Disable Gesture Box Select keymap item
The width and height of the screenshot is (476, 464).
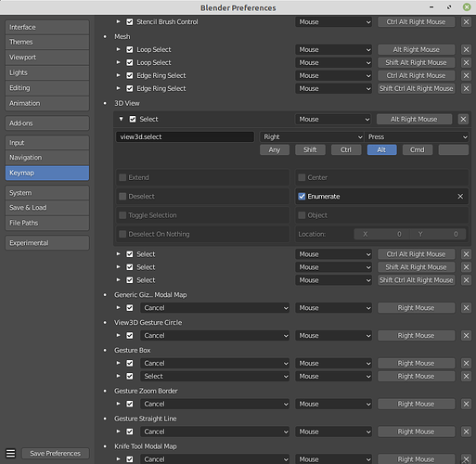coord(130,376)
